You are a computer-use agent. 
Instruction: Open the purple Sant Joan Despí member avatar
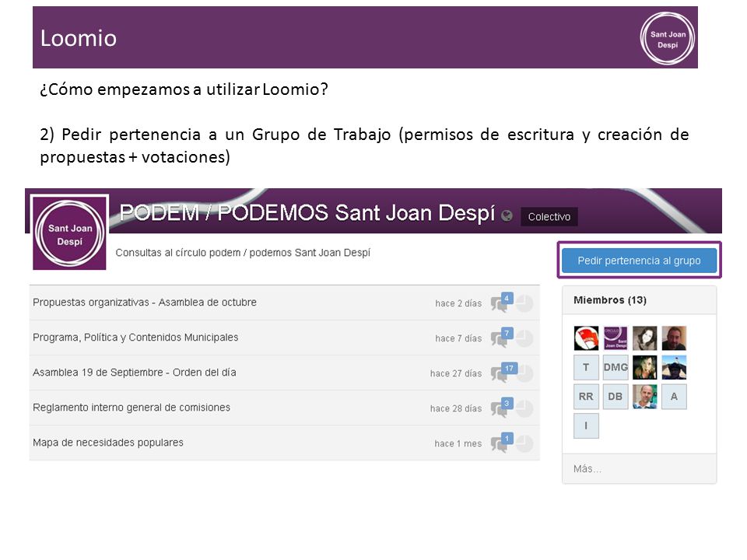(x=615, y=338)
